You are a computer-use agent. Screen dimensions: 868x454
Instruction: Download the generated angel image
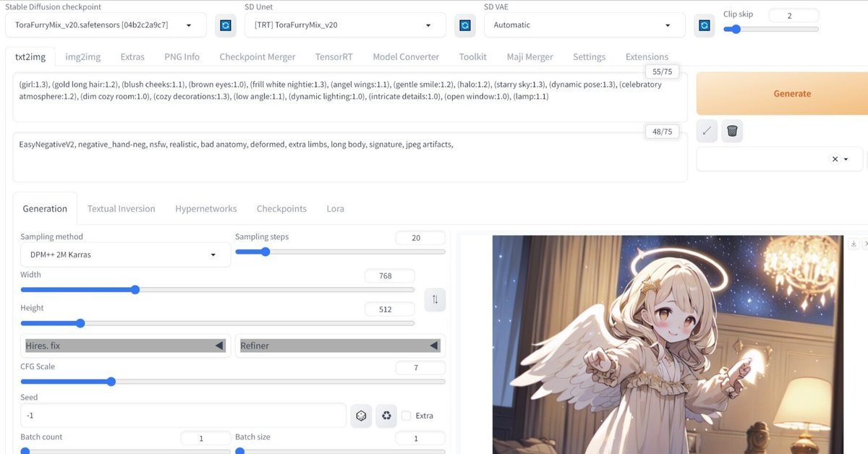pyautogui.click(x=854, y=244)
